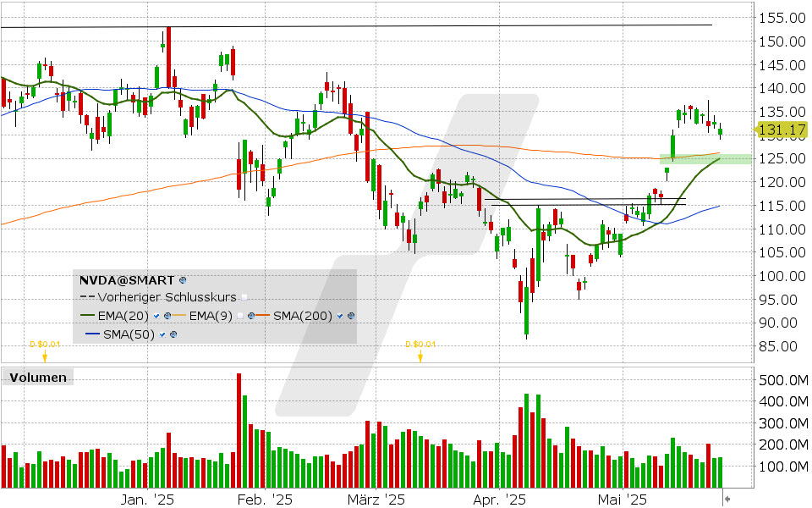Click the März '25 date label
This screenshot has width=812, height=508.
coord(376,500)
